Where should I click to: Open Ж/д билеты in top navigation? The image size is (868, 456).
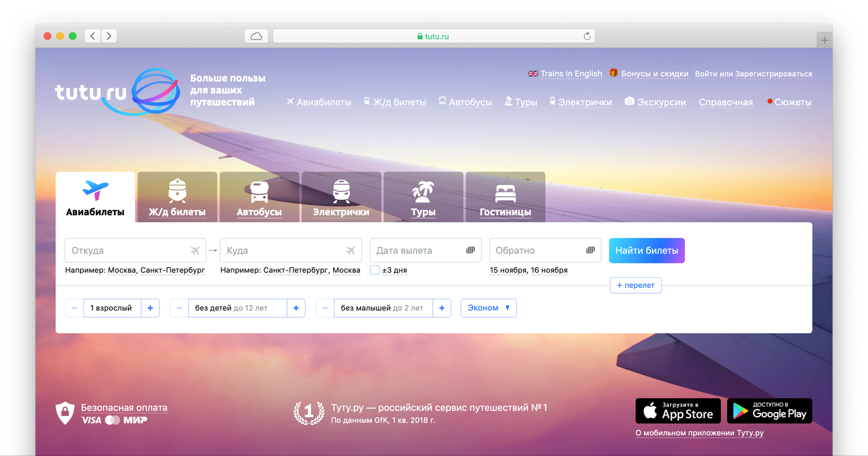coord(400,102)
